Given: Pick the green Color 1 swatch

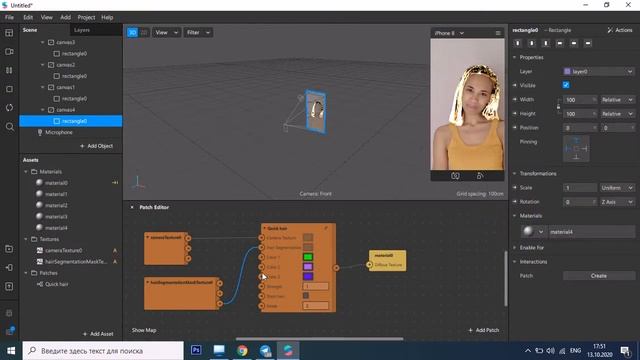Looking at the screenshot, I should pyautogui.click(x=308, y=257).
